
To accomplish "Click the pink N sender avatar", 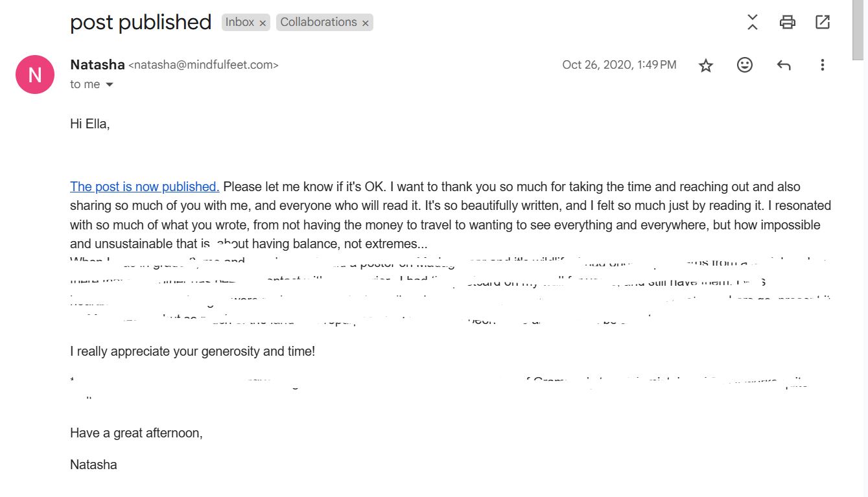I will pos(35,75).
